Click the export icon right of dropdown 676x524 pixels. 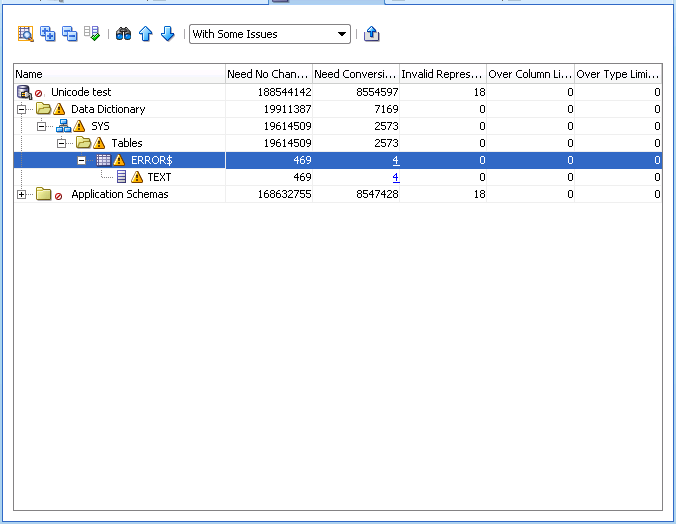372,34
